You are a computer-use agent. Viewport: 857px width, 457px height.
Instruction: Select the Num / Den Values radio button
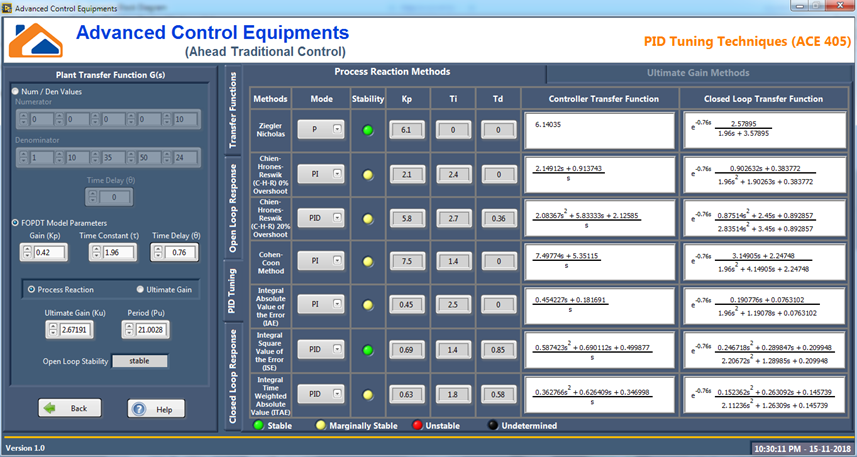click(x=16, y=91)
